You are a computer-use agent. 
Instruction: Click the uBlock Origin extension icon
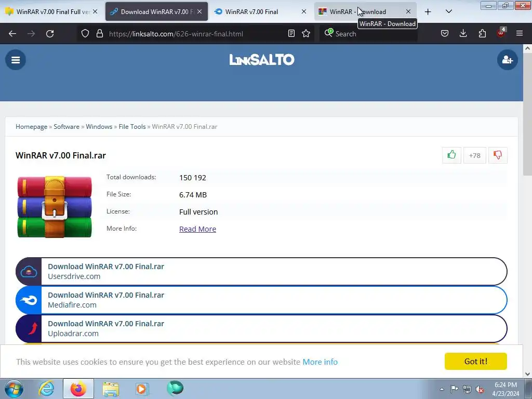tap(501, 33)
